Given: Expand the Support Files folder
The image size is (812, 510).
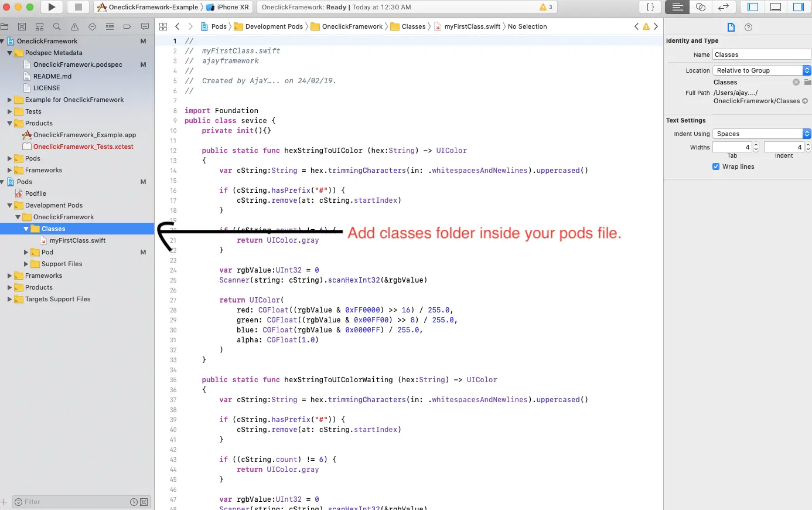Looking at the screenshot, I should coord(26,264).
